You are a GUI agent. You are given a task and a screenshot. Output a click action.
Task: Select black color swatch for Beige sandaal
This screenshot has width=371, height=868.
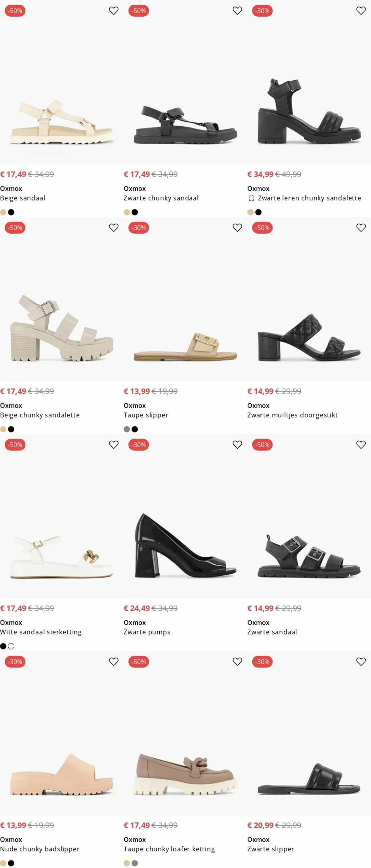[x=11, y=212]
